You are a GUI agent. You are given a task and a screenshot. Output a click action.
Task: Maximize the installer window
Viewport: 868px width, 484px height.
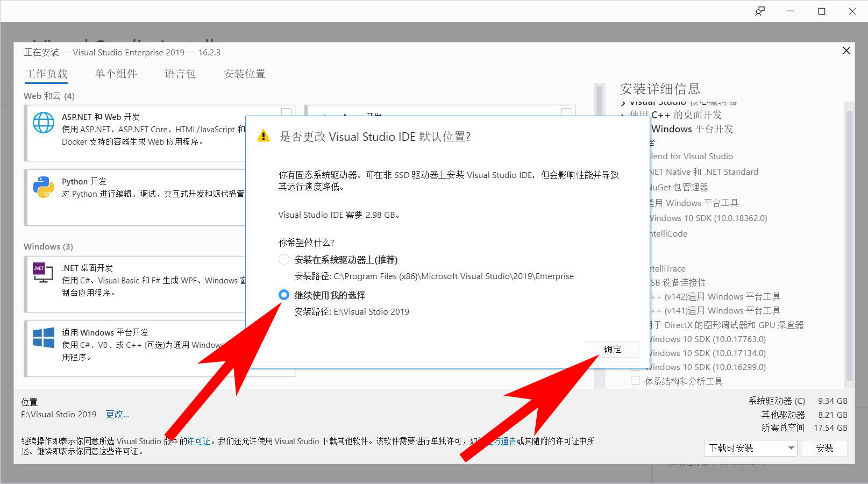tap(822, 11)
